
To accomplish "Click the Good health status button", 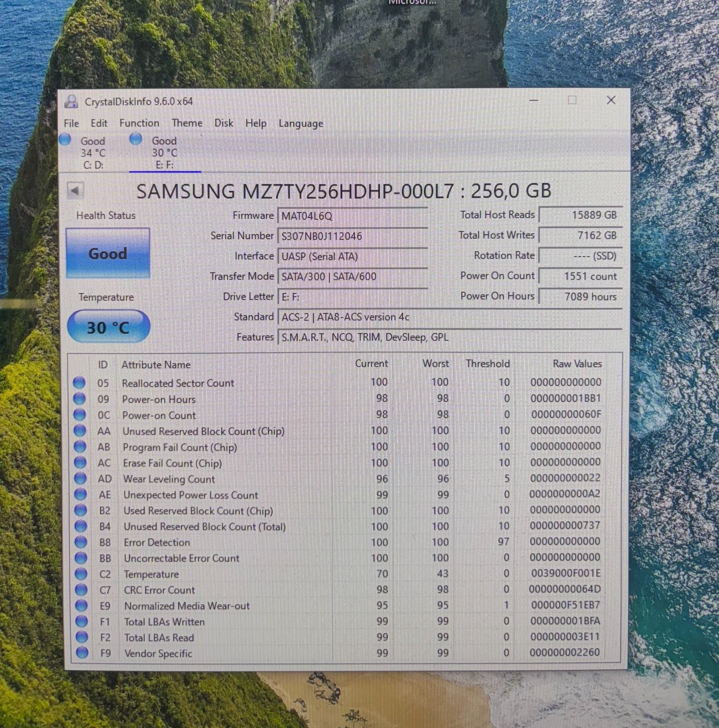I will pyautogui.click(x=108, y=253).
